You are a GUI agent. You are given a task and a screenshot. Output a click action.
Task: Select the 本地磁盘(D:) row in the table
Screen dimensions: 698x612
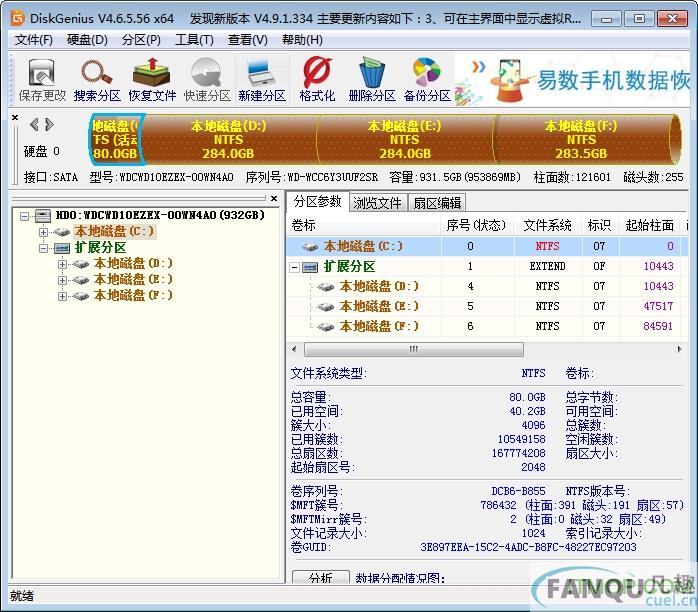487,286
